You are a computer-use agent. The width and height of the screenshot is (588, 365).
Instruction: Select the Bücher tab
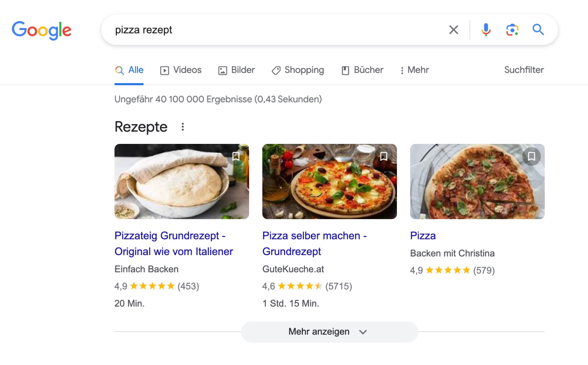pos(363,70)
